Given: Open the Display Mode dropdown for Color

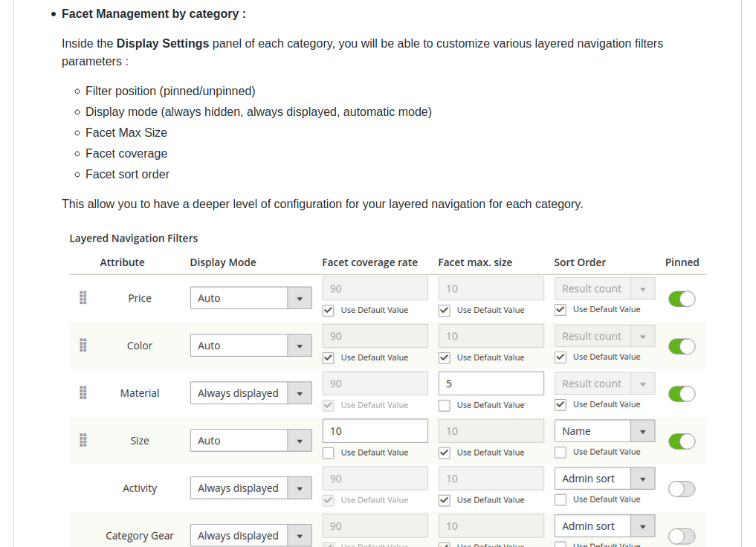Looking at the screenshot, I should click(300, 345).
